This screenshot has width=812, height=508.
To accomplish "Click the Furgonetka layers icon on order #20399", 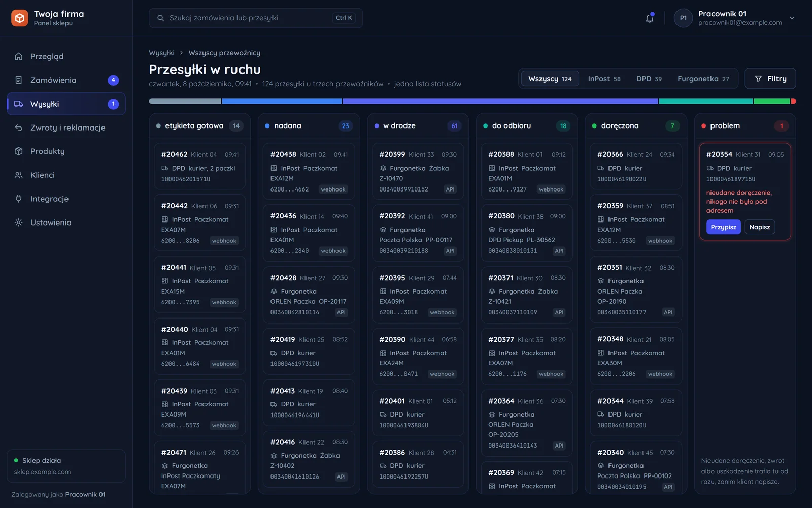I will (x=383, y=168).
